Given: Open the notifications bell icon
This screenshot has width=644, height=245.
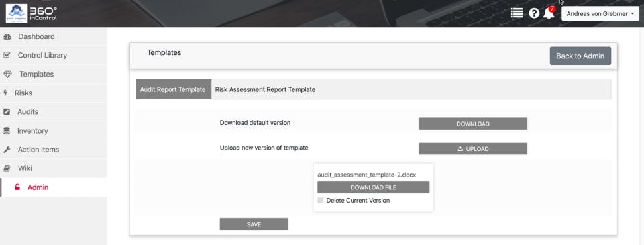Looking at the screenshot, I should (548, 13).
